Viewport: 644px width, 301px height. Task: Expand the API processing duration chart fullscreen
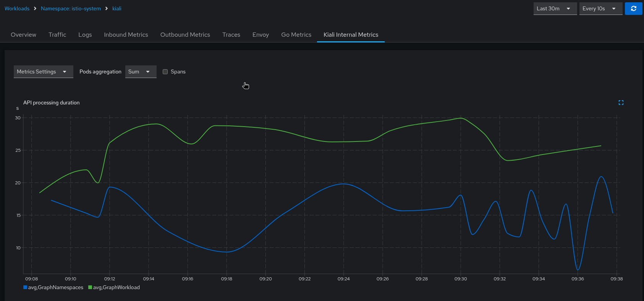(621, 103)
